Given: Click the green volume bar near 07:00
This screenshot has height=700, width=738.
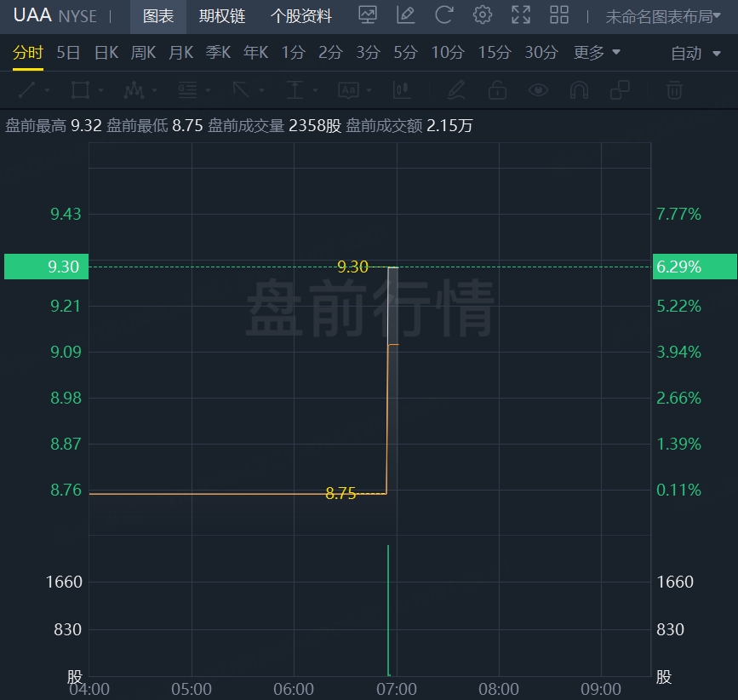Looking at the screenshot, I should click(x=388, y=611).
